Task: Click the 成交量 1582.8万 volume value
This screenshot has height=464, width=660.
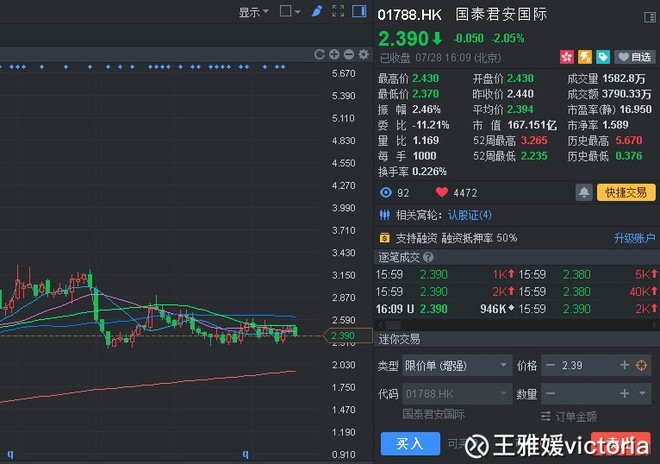Action: point(624,78)
